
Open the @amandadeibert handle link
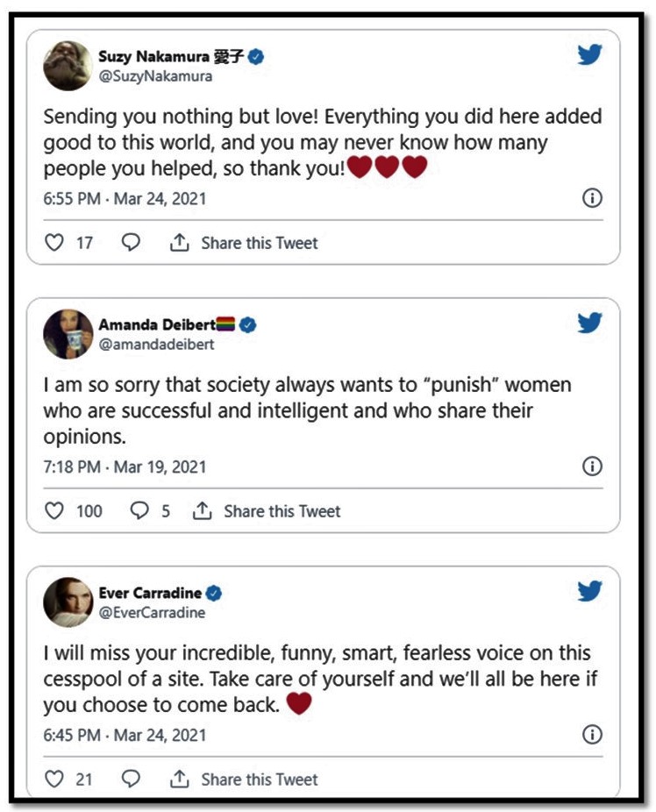click(x=156, y=344)
